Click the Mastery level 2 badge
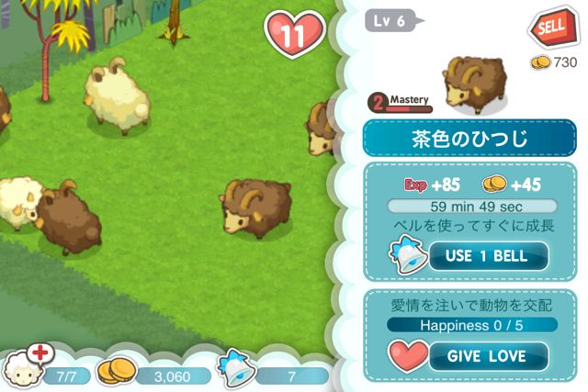The width and height of the screenshot is (588, 392). (x=400, y=104)
